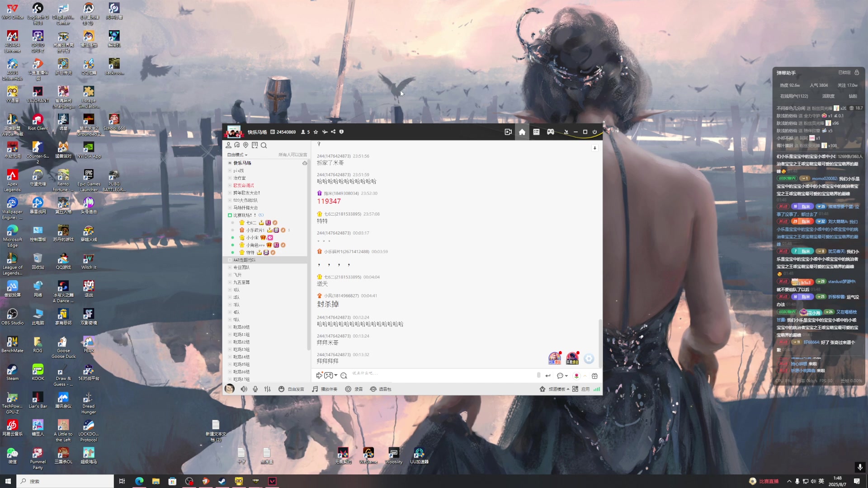Toggle 自由发言 free speech mode
The height and width of the screenshot is (488, 868).
[x=291, y=389]
